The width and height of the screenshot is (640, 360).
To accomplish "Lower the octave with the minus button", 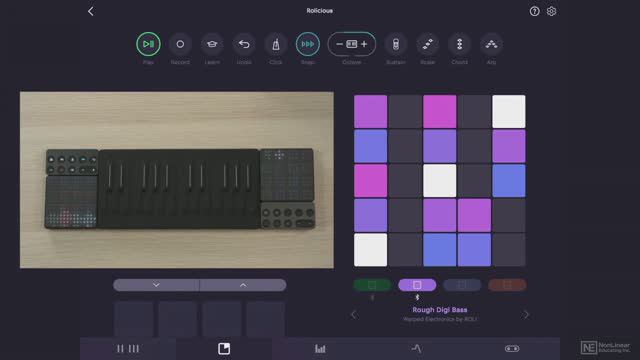I will click(x=339, y=44).
